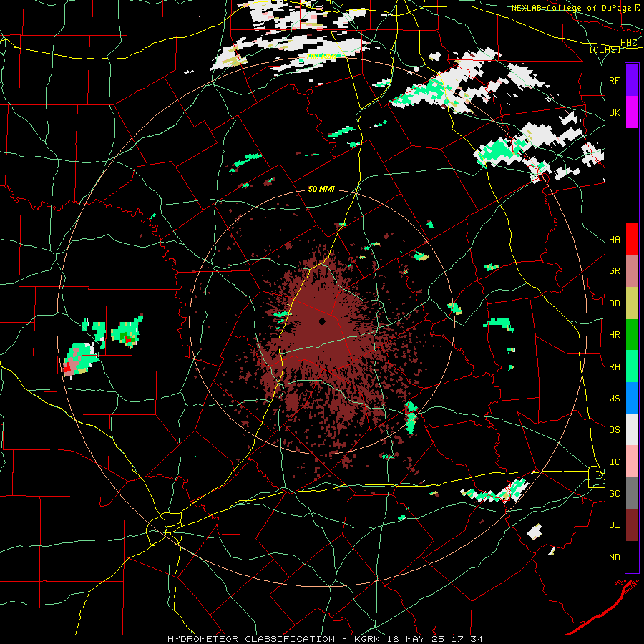Screen dimensions: 644x644
Task: Click the DS legend label
Action: coord(614,430)
